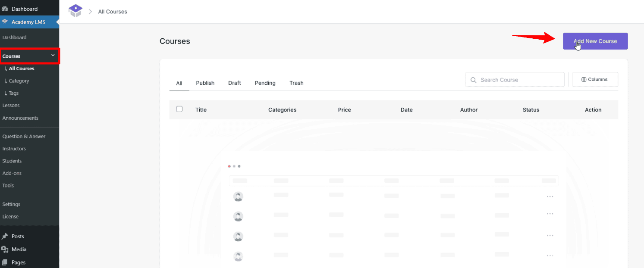Click the Status column header
644x268 pixels.
[x=531, y=109]
